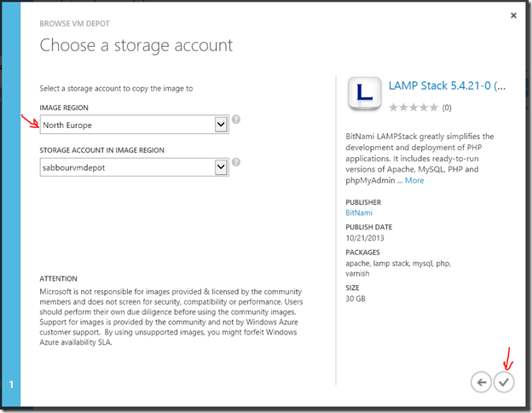The height and width of the screenshot is (413, 532).
Task: Click the IMAGE REGION label
Action: (x=64, y=108)
